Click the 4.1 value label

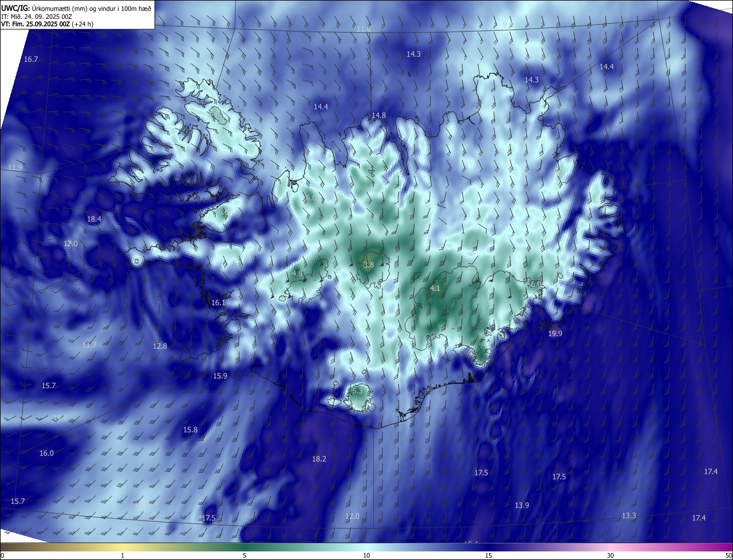click(435, 288)
